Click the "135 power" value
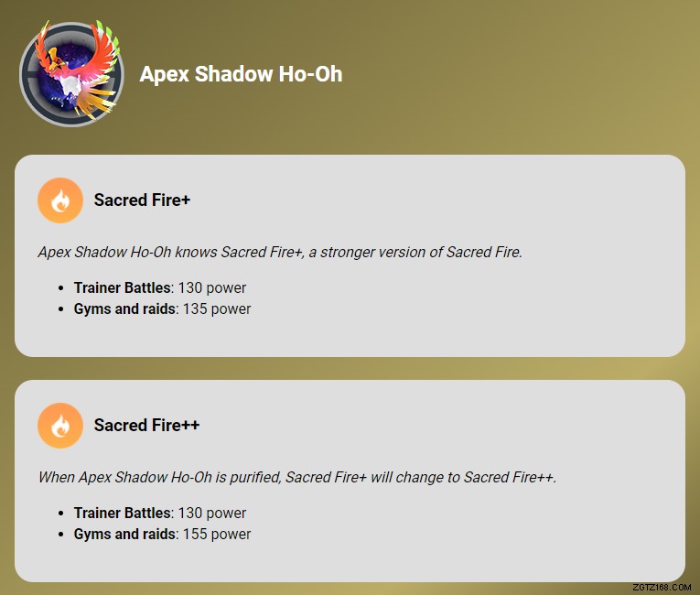Image resolution: width=700 pixels, height=595 pixels. coord(217,308)
